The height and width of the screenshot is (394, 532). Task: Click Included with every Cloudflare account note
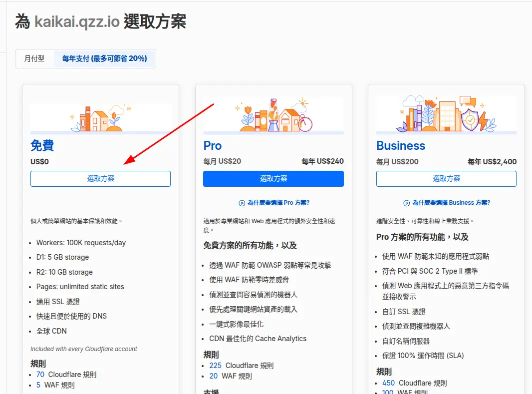(84, 349)
